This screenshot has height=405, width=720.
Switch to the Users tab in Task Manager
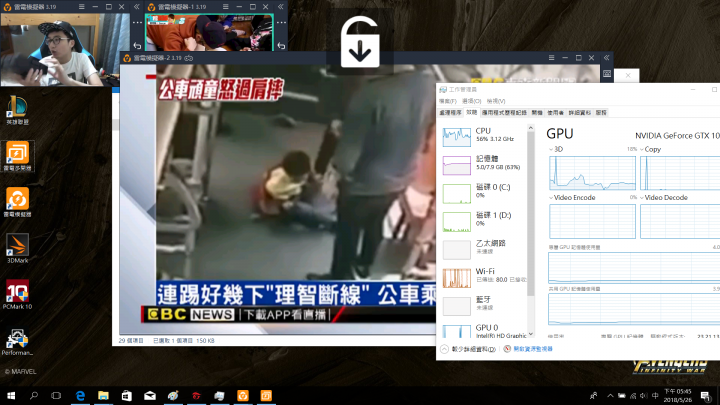[555, 112]
